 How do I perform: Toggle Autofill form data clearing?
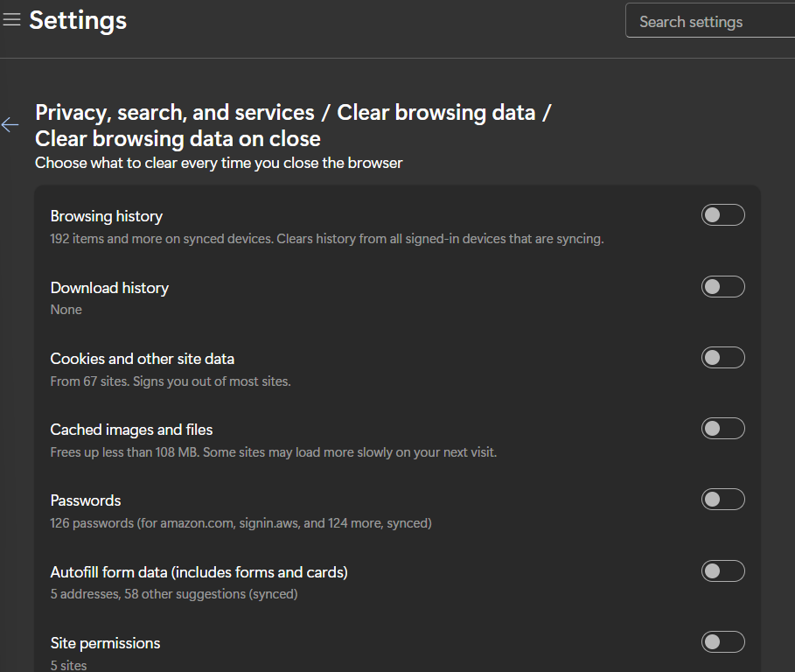tap(723, 571)
